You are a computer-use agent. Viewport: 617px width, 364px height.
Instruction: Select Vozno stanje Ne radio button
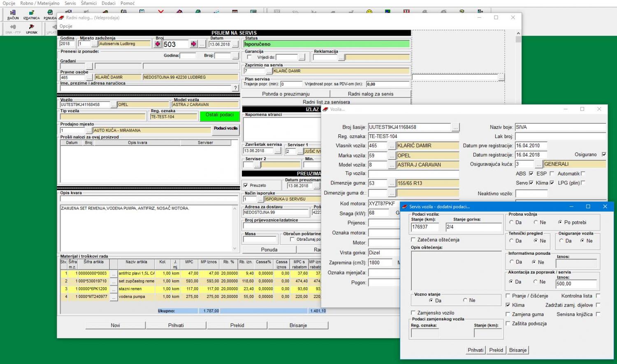click(x=465, y=300)
